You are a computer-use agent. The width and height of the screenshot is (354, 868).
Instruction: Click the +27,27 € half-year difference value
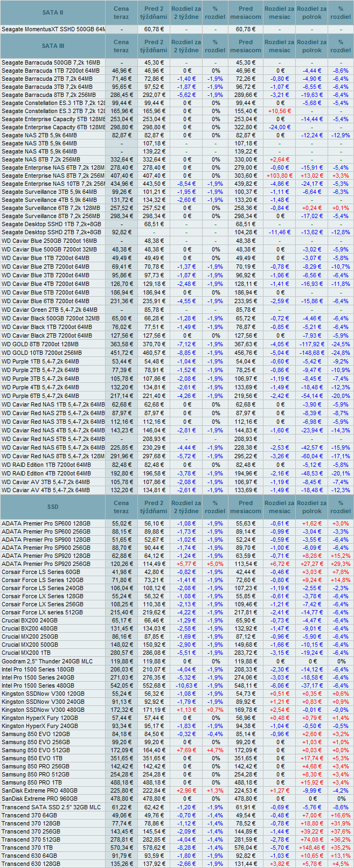tap(311, 564)
